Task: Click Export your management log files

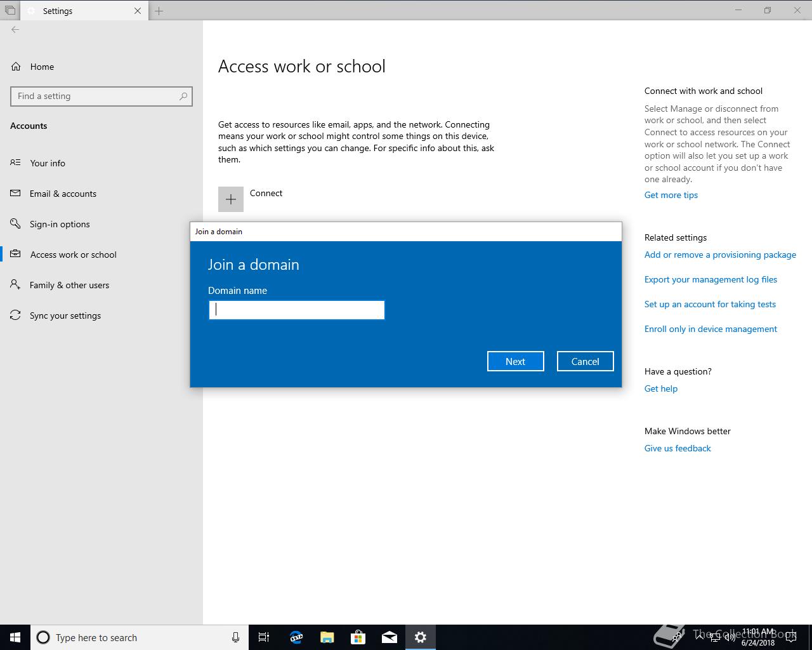Action: pos(710,279)
